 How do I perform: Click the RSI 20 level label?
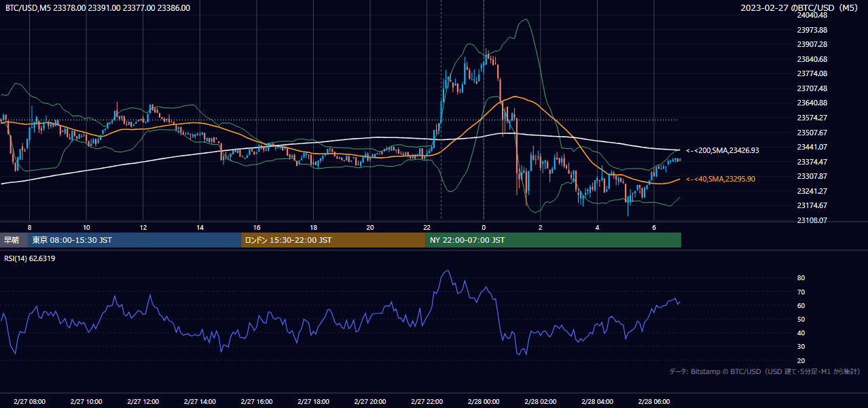pyautogui.click(x=801, y=360)
